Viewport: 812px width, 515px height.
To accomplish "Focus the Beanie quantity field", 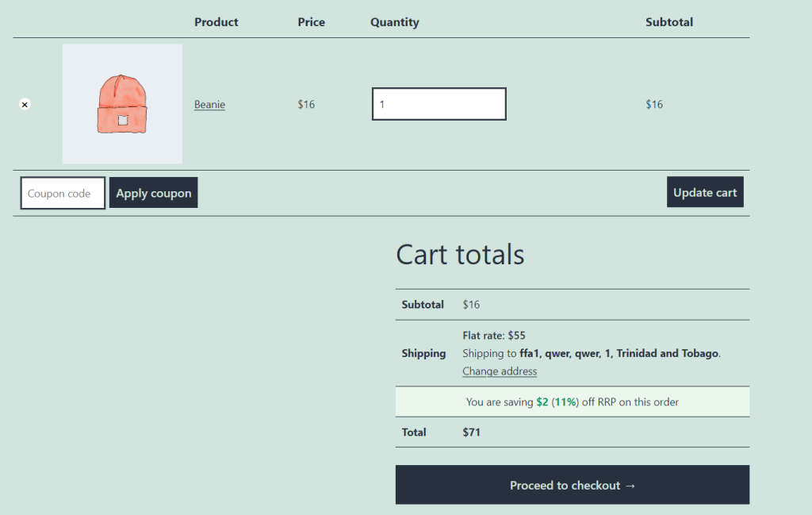I will 439,104.
